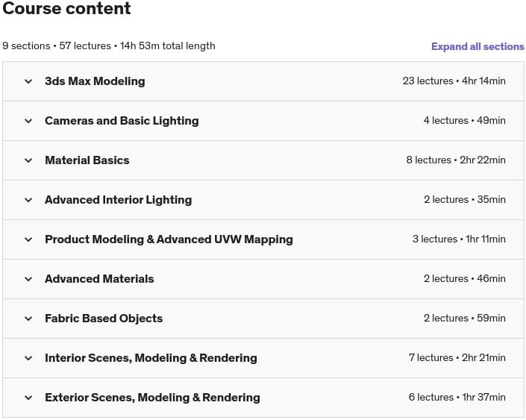This screenshot has height=420, width=526.
Task: Open Advanced Interior Lighting chevron arrow
Action: (28, 200)
